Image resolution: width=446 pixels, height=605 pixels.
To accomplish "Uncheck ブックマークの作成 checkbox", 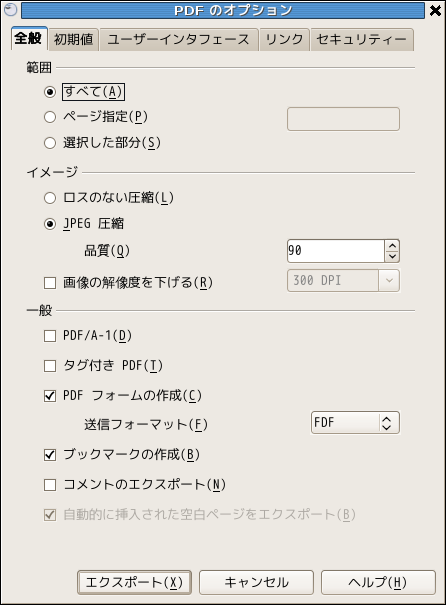I will pyautogui.click(x=50, y=455).
